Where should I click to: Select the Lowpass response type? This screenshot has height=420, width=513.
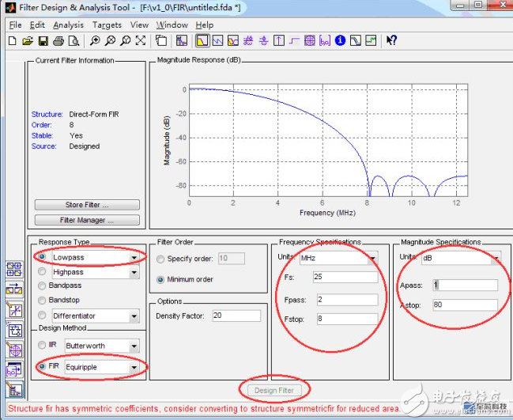42,257
